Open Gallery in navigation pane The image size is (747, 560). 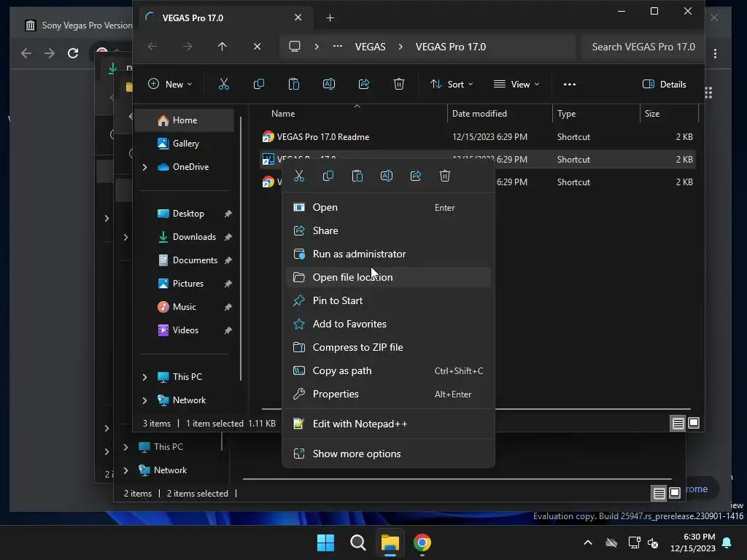(x=185, y=144)
